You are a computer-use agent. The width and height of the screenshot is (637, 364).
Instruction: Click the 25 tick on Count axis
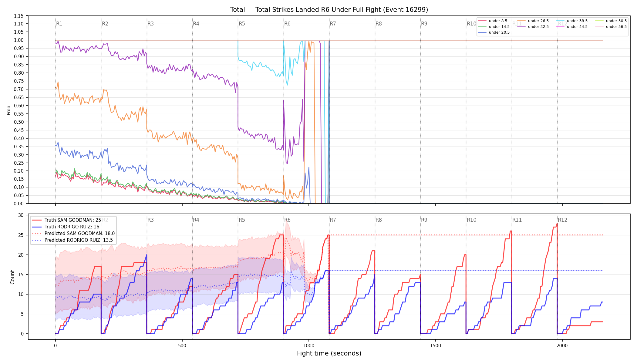coord(21,235)
